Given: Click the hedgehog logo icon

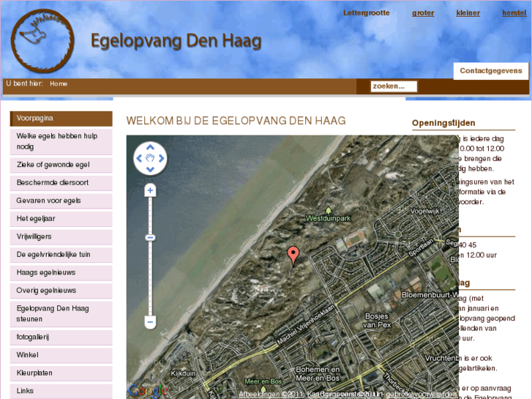Looking at the screenshot, I should [x=43, y=41].
